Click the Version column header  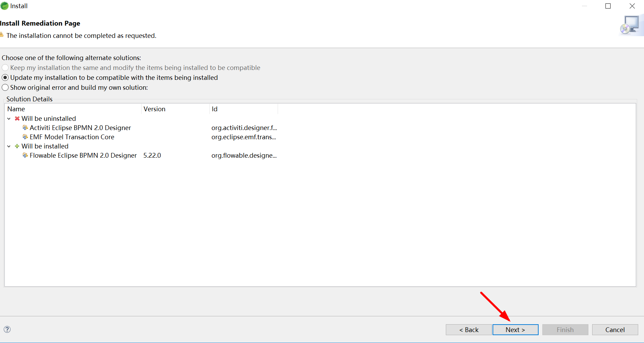pos(175,109)
